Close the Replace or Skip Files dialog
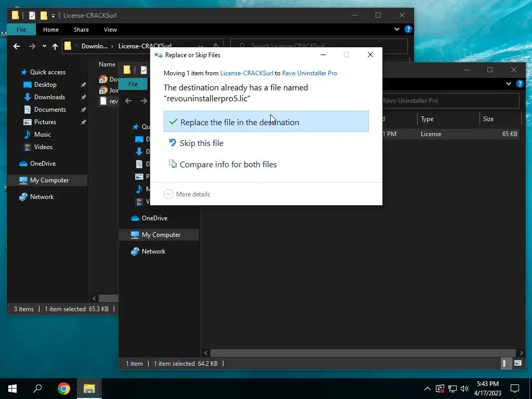Image resolution: width=532 pixels, height=399 pixels. (370, 55)
